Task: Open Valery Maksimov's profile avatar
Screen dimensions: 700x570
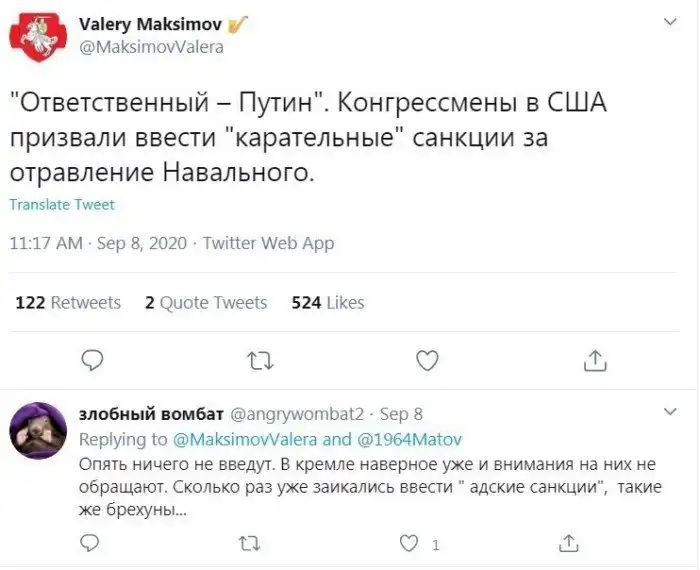Action: pos(38,35)
